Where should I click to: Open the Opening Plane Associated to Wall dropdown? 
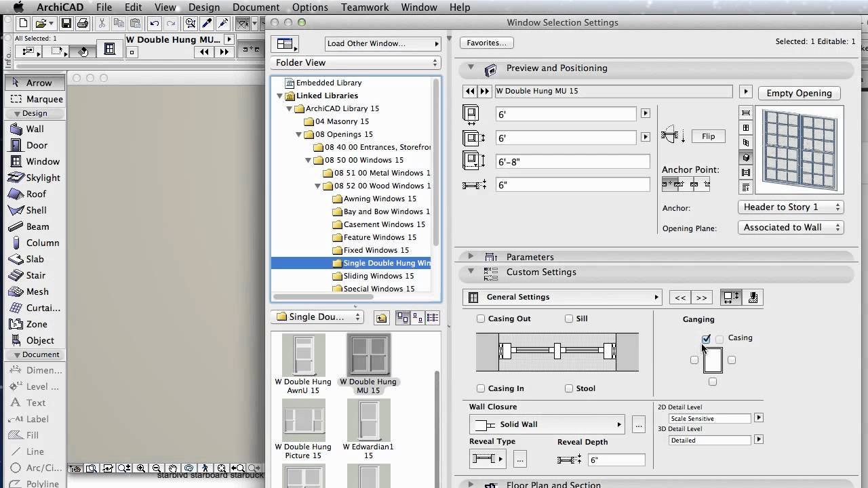pos(791,227)
